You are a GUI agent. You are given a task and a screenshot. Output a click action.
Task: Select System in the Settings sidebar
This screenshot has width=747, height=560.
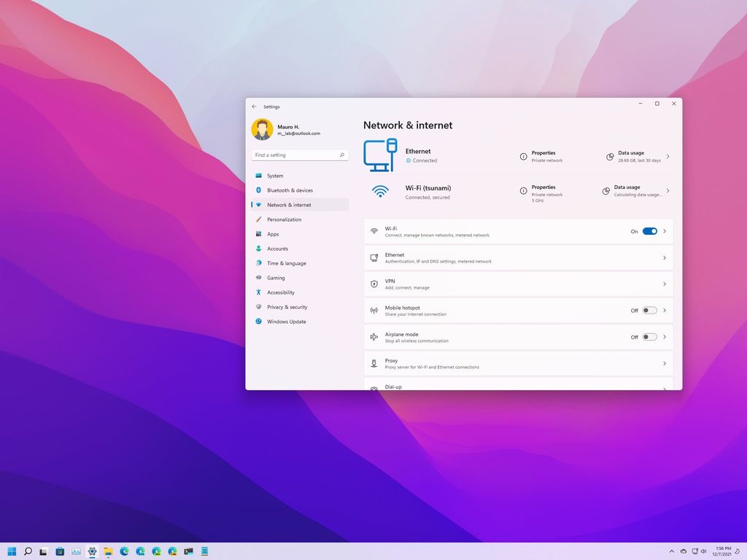276,176
